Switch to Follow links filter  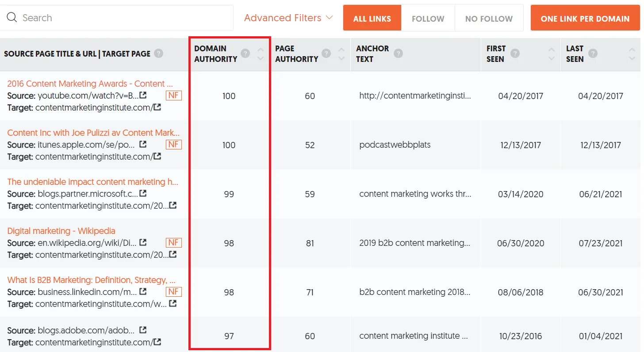(x=428, y=19)
